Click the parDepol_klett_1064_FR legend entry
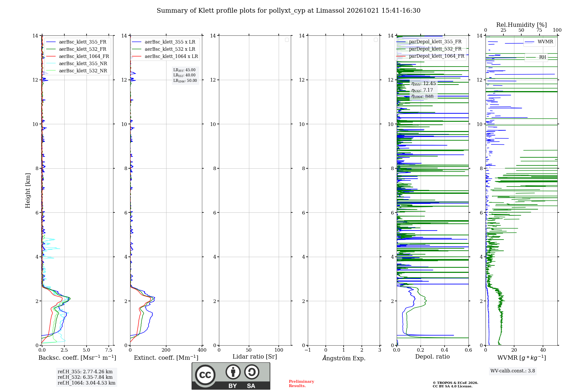This screenshot has height=392, width=577. click(x=430, y=56)
